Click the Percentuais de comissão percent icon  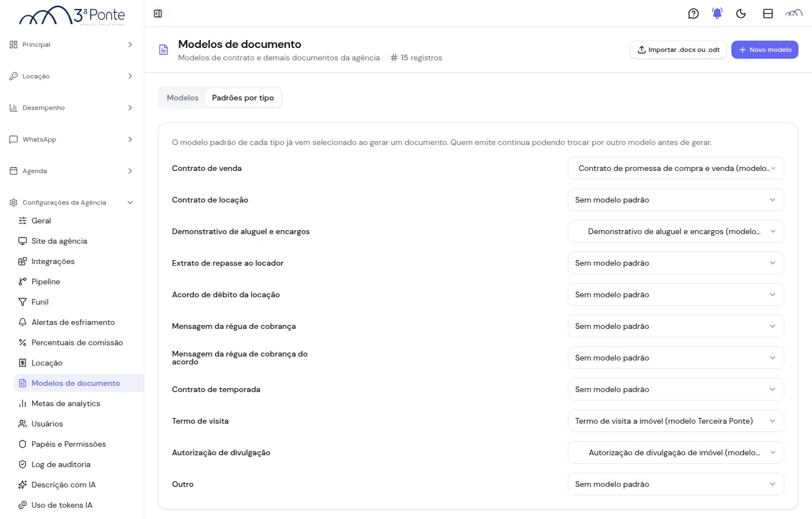[x=23, y=342]
